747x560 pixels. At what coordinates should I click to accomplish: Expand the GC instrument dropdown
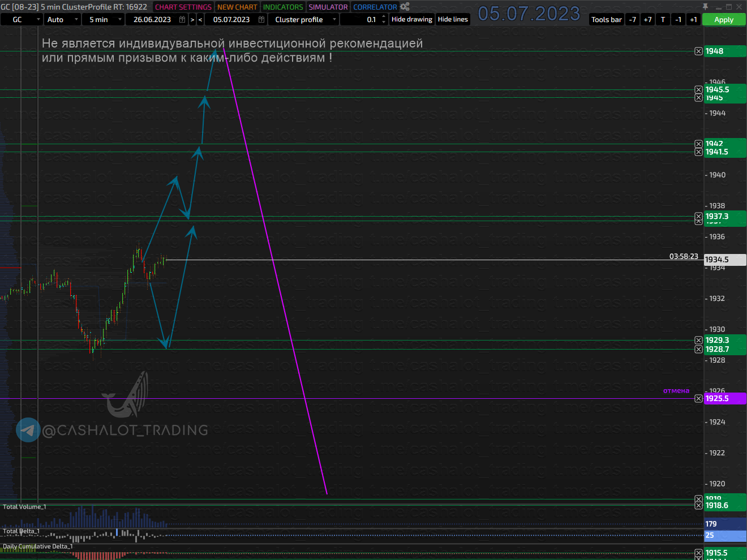pos(38,19)
